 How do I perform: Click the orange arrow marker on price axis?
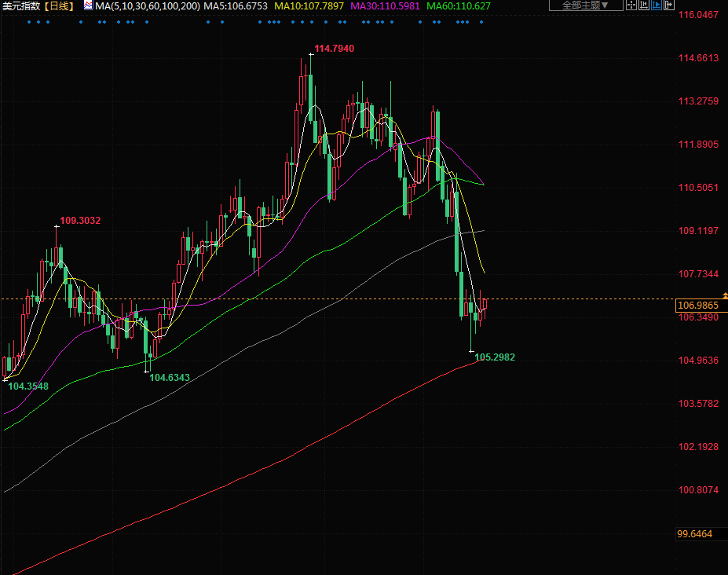[724, 295]
